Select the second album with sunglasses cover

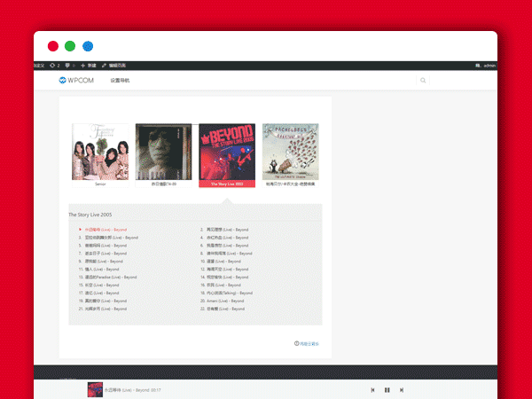pos(163,152)
